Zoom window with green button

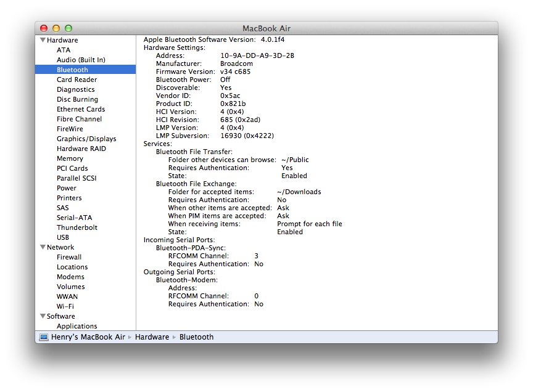coord(68,28)
